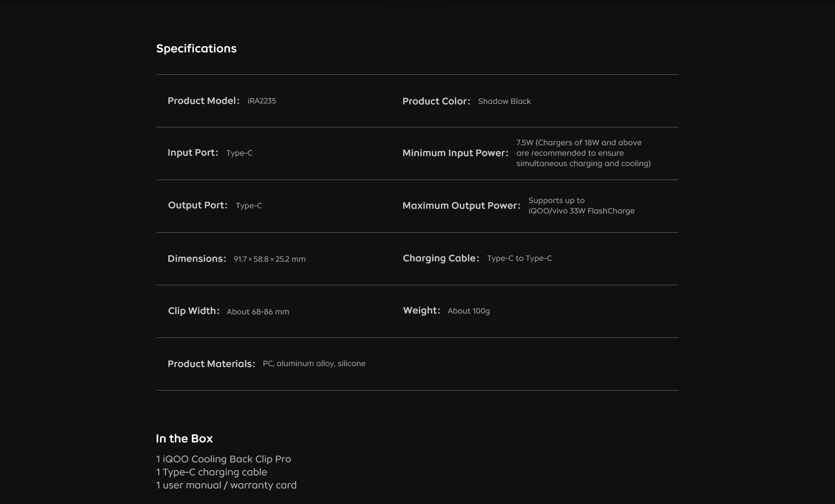The width and height of the screenshot is (835, 504).
Task: Click the Minimum Input Power label
Action: click(455, 153)
